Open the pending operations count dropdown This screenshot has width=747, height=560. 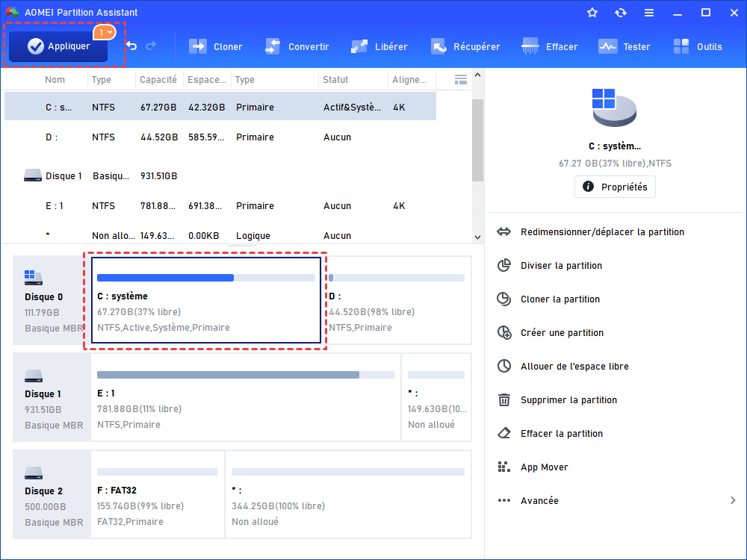(x=105, y=32)
